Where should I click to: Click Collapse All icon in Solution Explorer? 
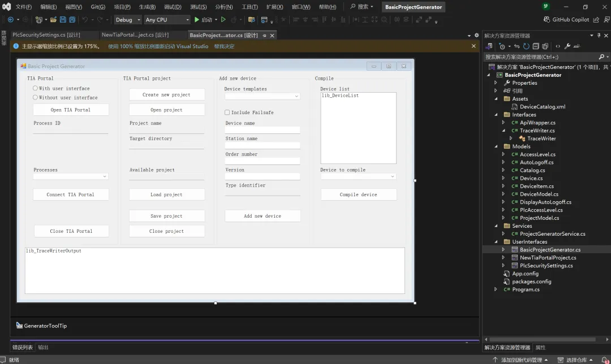536,46
